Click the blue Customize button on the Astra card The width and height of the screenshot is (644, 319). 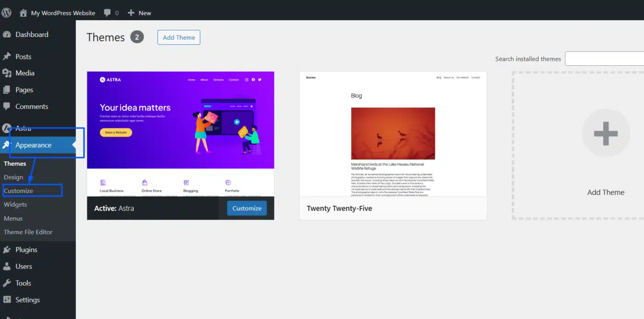[x=247, y=208]
